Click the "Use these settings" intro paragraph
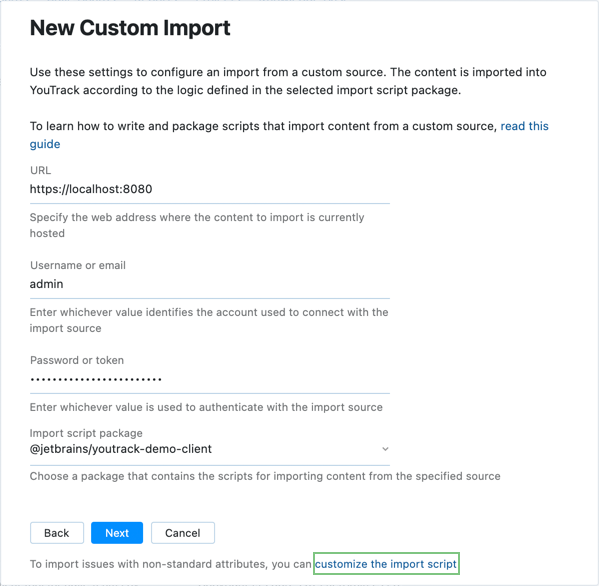Viewport: 599px width, 586px height. (x=288, y=81)
